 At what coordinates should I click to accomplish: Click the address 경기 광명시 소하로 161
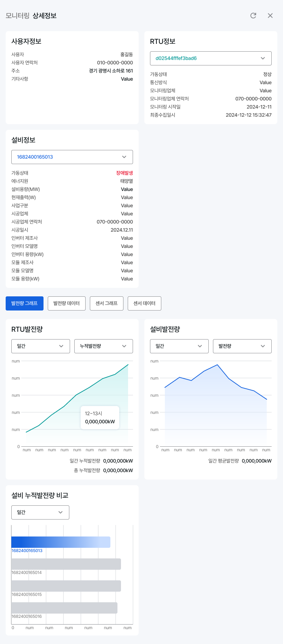pos(111,71)
